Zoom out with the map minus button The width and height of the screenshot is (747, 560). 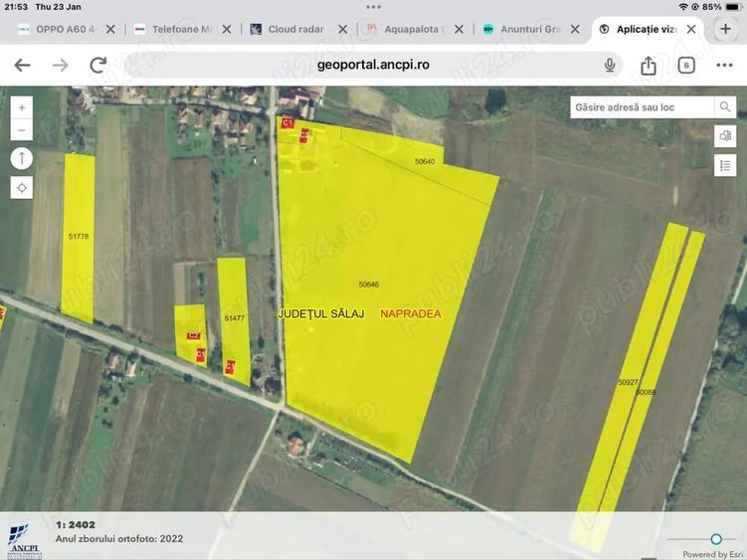(x=22, y=130)
